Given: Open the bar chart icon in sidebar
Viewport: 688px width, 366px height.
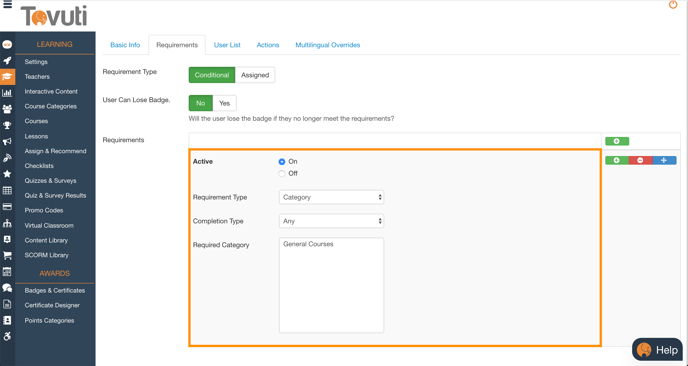Looking at the screenshot, I should tap(7, 93).
